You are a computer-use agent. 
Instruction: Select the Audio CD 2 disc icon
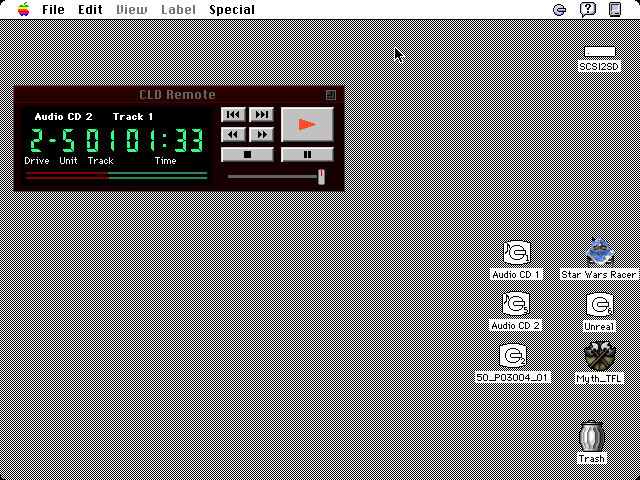pyautogui.click(x=516, y=304)
